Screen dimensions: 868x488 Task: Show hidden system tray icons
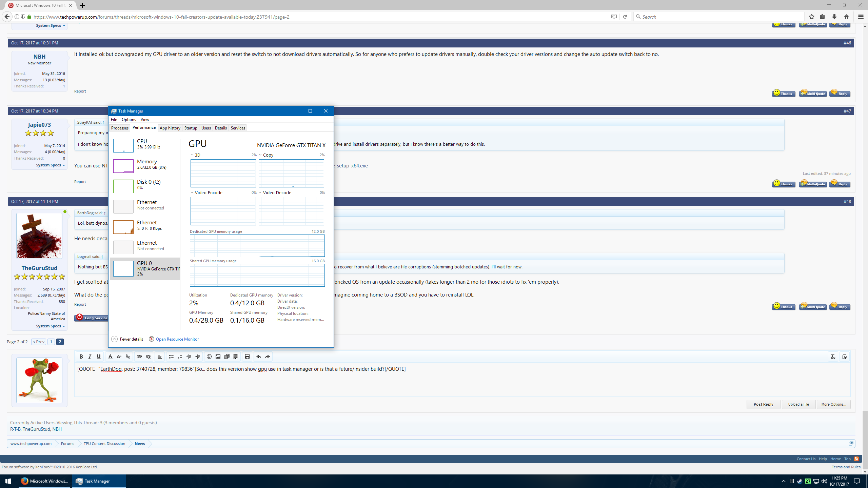coord(783,481)
